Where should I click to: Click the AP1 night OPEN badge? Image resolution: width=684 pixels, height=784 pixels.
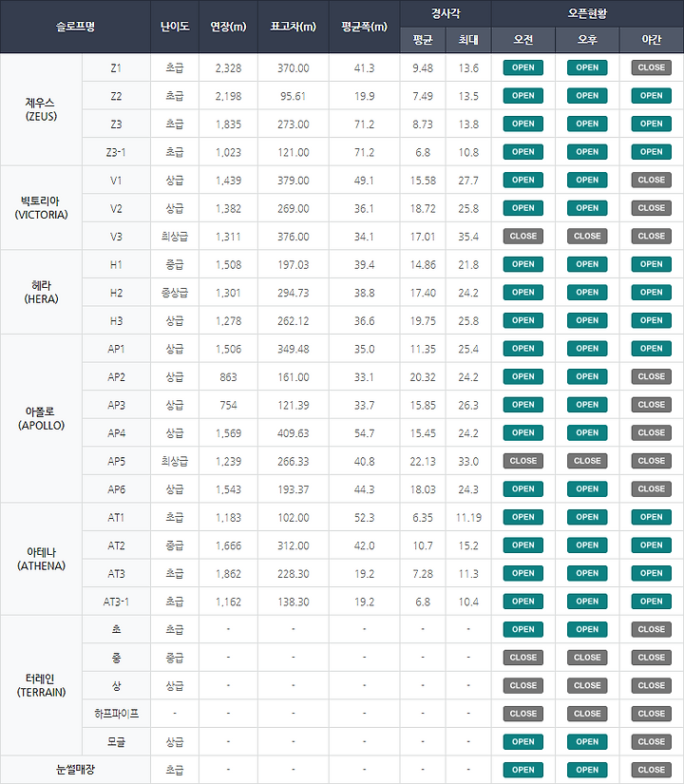pyautogui.click(x=651, y=349)
